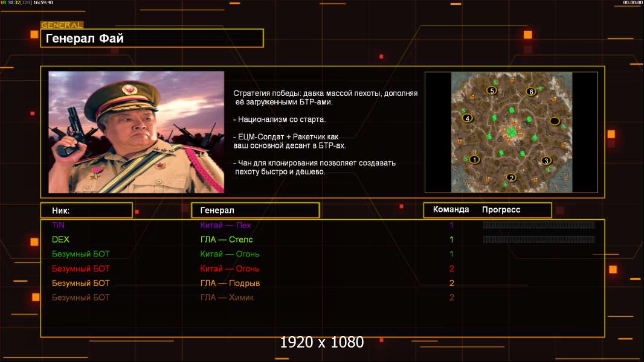Click the 'Команда' column header

point(451,210)
